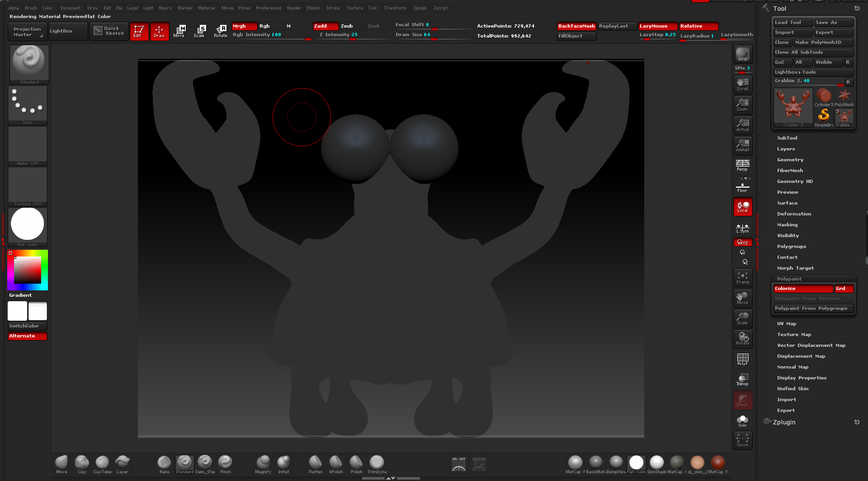Select the Dam_Standard brush
Viewport: 868px width, 481px height.
tap(205, 464)
